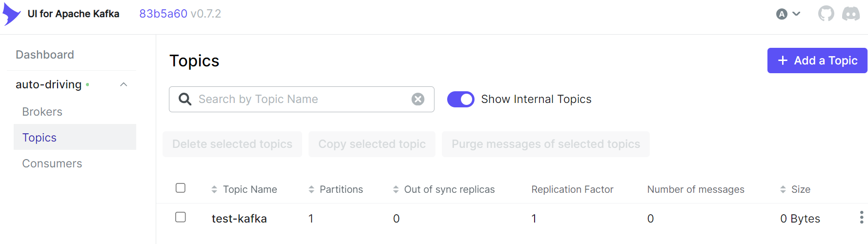Open Consumers in sidebar
This screenshot has height=244, width=868.
(x=52, y=163)
